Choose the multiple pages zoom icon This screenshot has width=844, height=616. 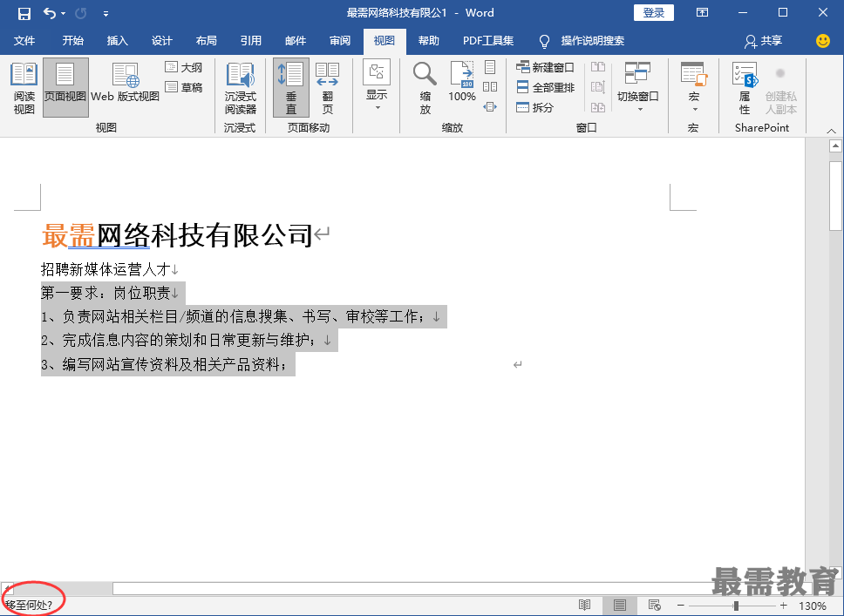pos(490,86)
